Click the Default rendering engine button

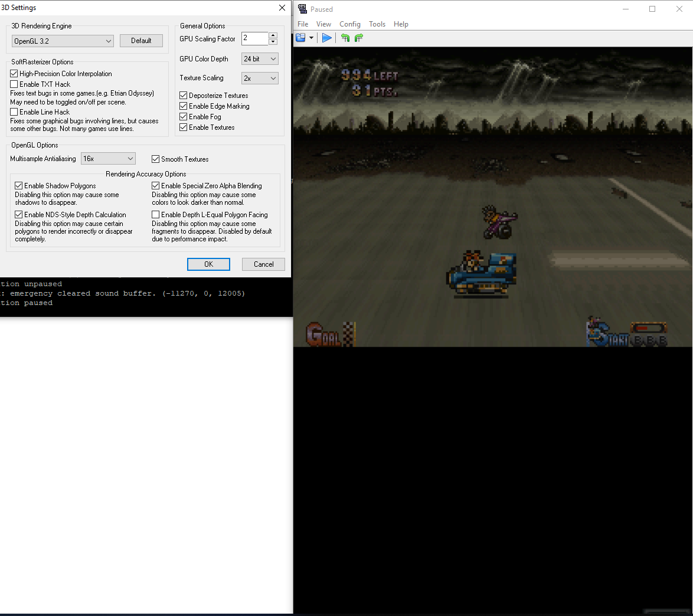141,41
